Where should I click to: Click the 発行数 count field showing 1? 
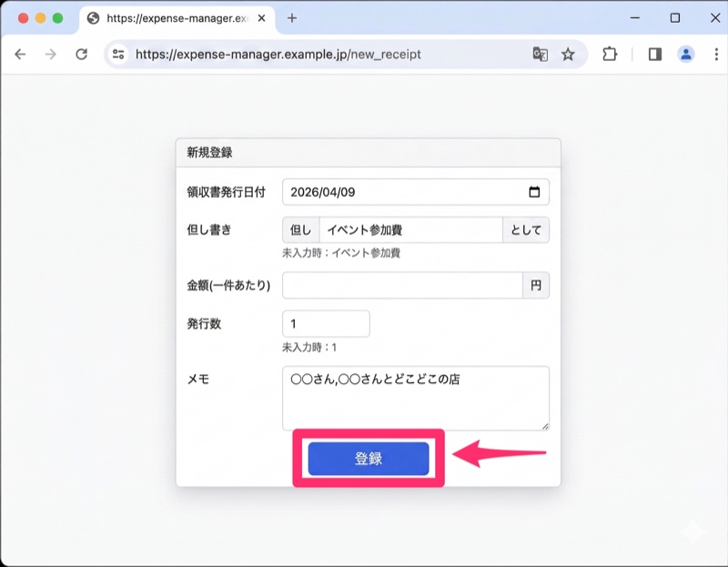point(325,324)
